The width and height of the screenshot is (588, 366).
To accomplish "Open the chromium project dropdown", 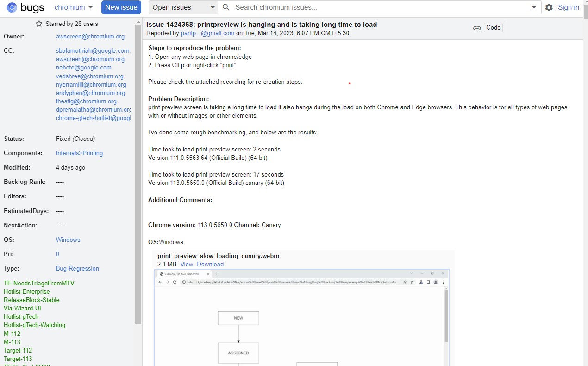I will (x=73, y=7).
